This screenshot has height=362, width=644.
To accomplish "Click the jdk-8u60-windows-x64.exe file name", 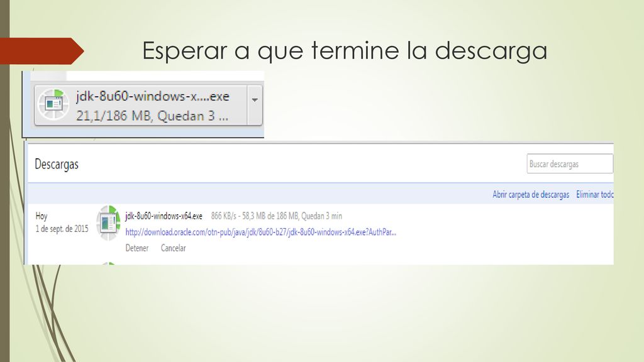I will tap(164, 216).
